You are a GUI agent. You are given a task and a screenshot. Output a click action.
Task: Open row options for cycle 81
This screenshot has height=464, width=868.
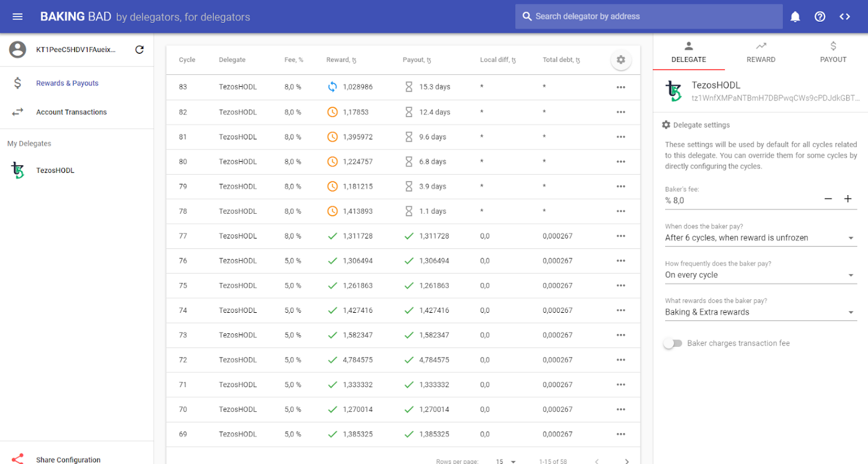621,137
